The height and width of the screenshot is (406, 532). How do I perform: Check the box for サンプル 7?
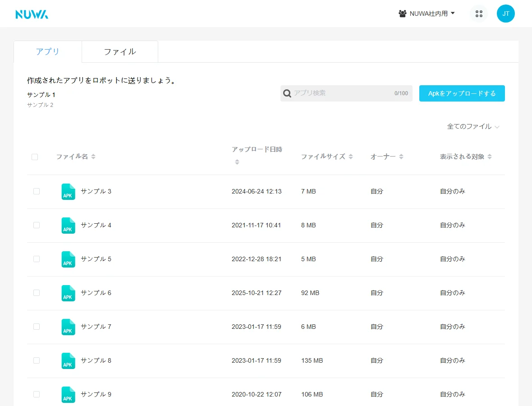(37, 327)
